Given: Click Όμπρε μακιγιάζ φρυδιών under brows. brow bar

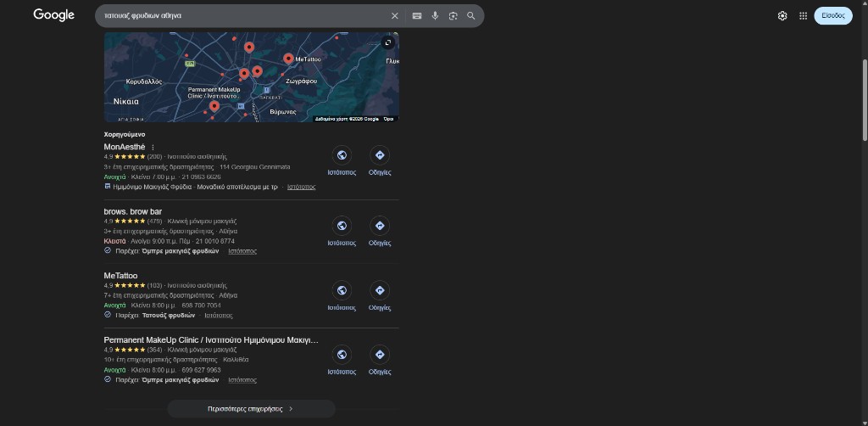Looking at the screenshot, I should click(x=181, y=251).
